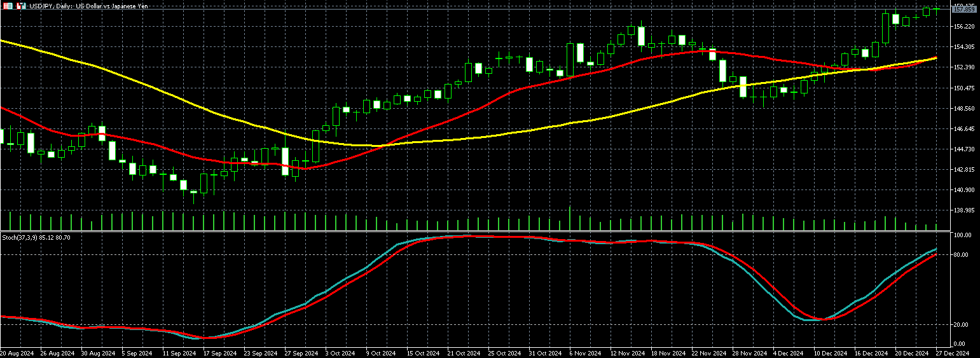Click the 138.985 price axis label
980x358 pixels.
(964, 210)
